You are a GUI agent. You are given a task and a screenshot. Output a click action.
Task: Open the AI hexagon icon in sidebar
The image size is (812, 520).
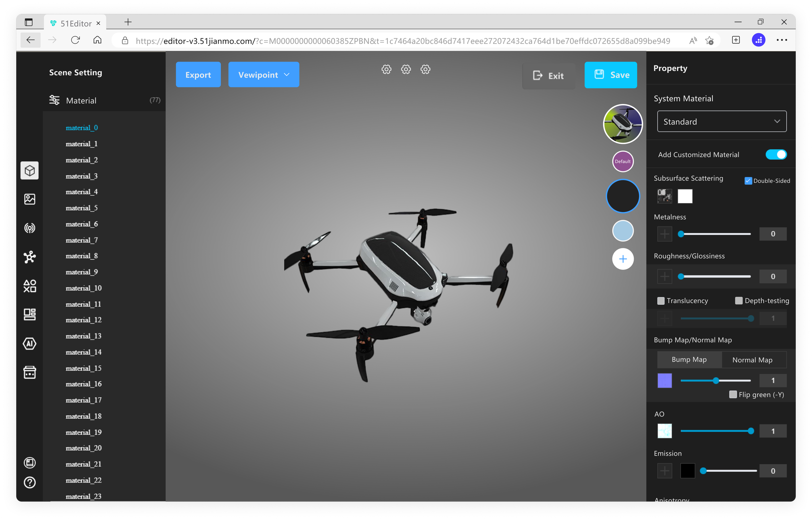(x=30, y=344)
